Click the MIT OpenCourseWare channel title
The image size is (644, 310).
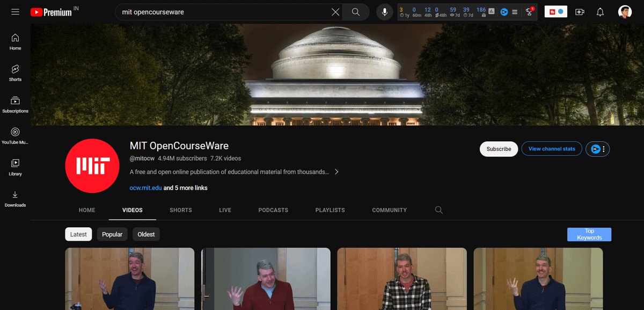[179, 146]
